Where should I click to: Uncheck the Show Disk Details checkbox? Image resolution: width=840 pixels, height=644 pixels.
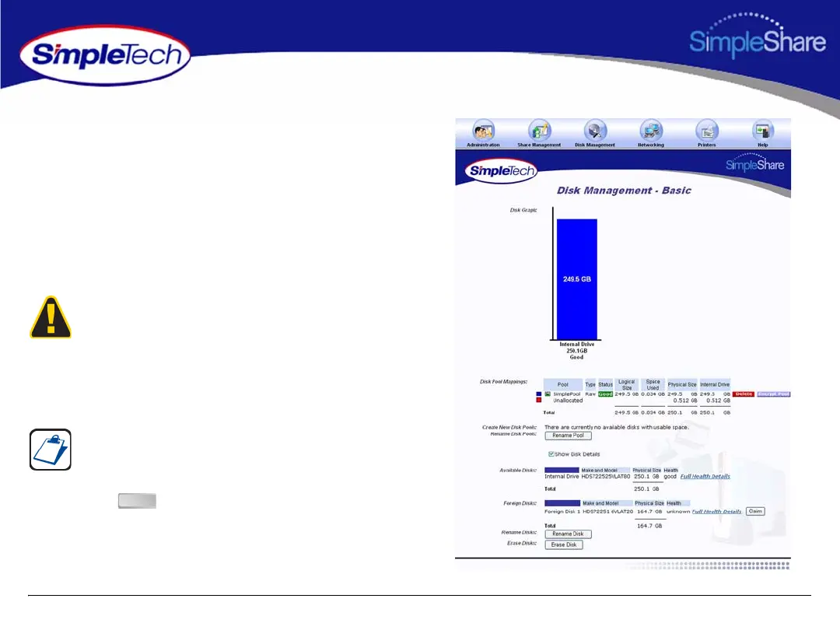click(551, 453)
